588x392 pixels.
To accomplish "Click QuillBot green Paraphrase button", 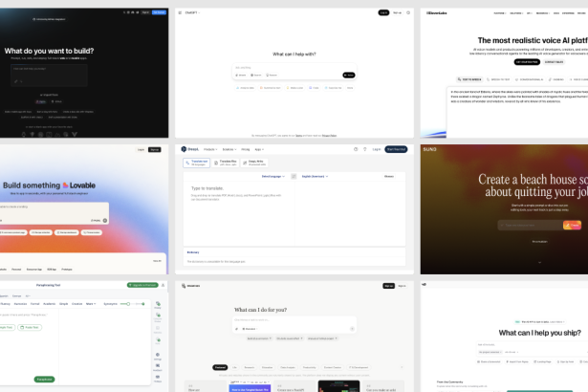I will tap(44, 380).
